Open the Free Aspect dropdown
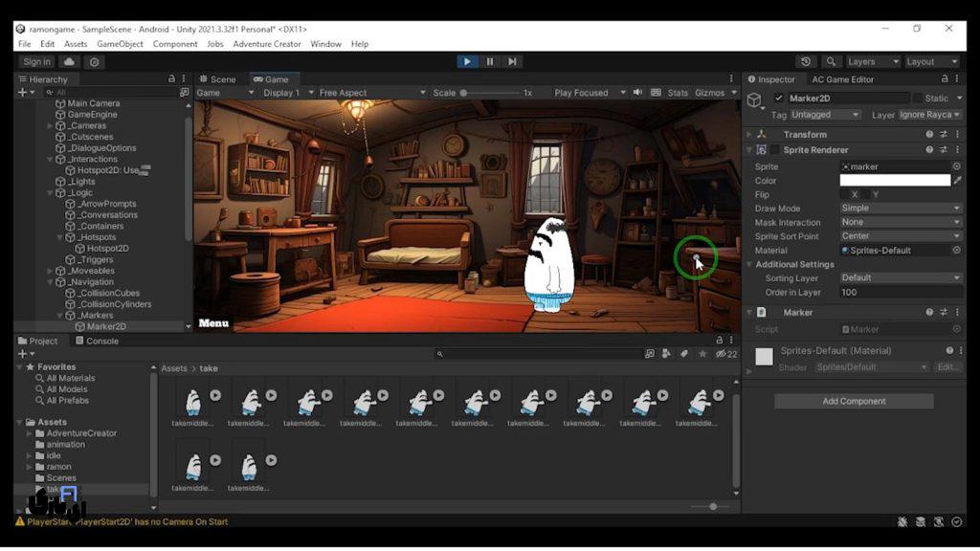Viewport: 980px width, 551px height. click(x=369, y=93)
